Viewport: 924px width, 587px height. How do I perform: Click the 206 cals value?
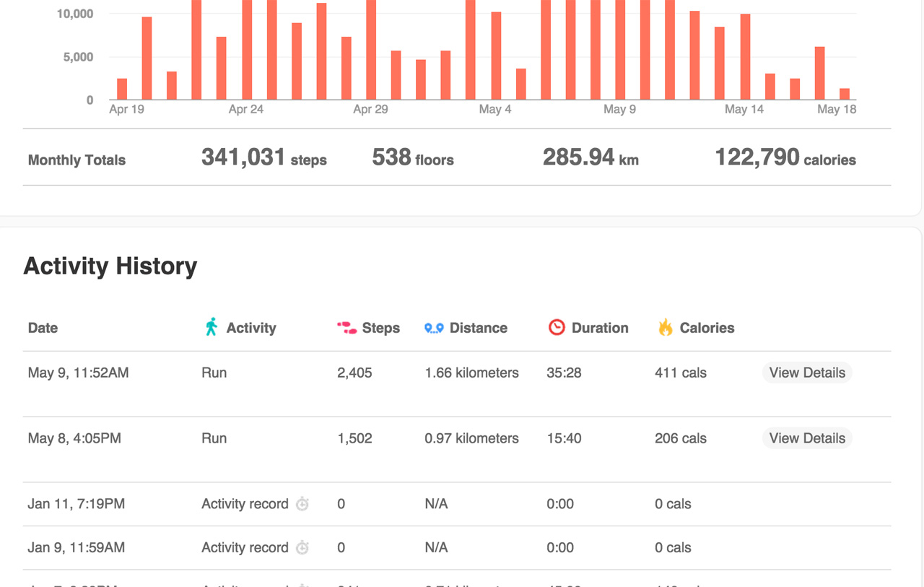click(x=681, y=438)
